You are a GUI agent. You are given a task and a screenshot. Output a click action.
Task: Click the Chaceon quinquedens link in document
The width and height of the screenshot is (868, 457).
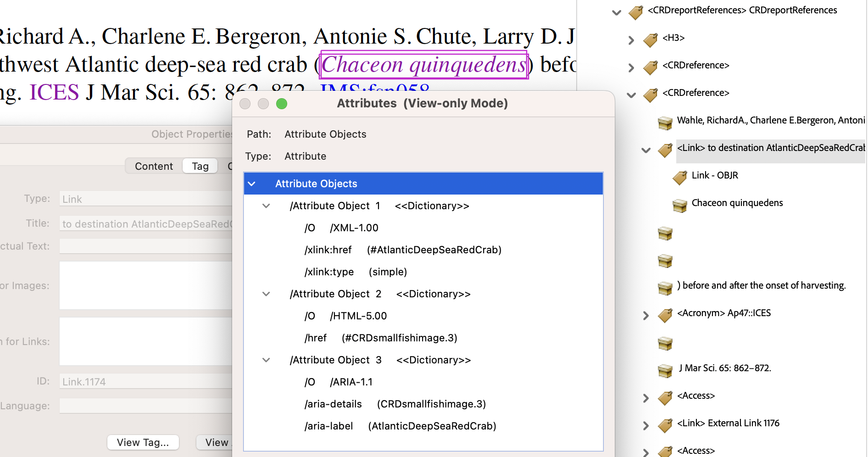click(423, 65)
